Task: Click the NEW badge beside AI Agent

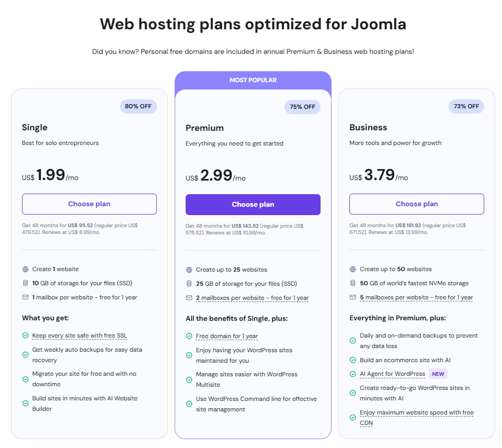Action: [x=438, y=374]
